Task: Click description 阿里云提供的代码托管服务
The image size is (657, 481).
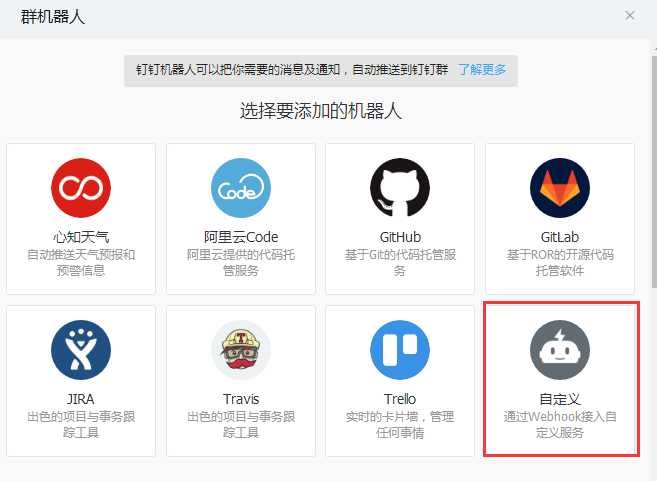Action: (241, 262)
